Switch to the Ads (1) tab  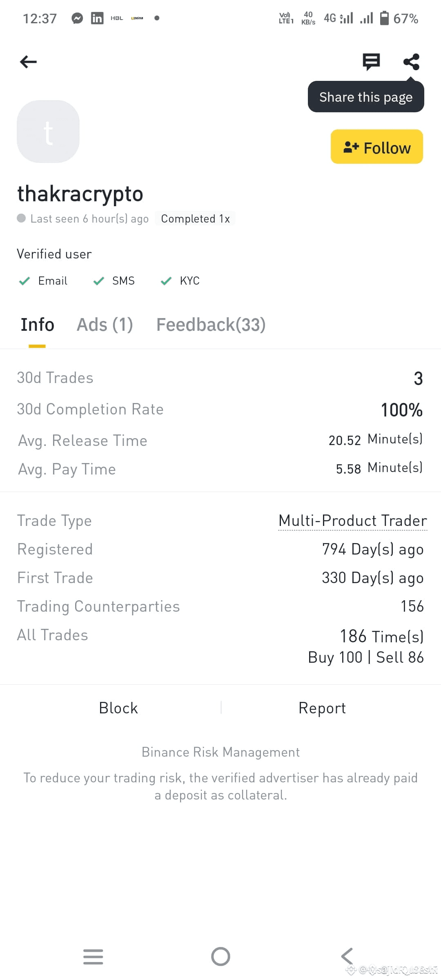(105, 325)
